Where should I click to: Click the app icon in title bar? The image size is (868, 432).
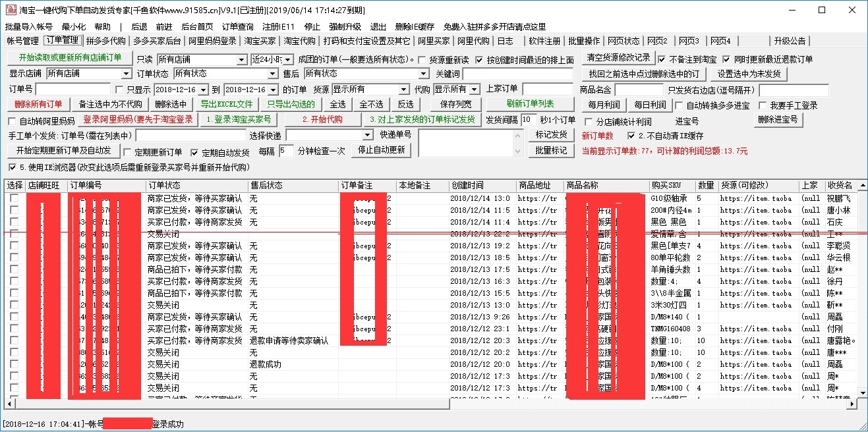point(9,10)
